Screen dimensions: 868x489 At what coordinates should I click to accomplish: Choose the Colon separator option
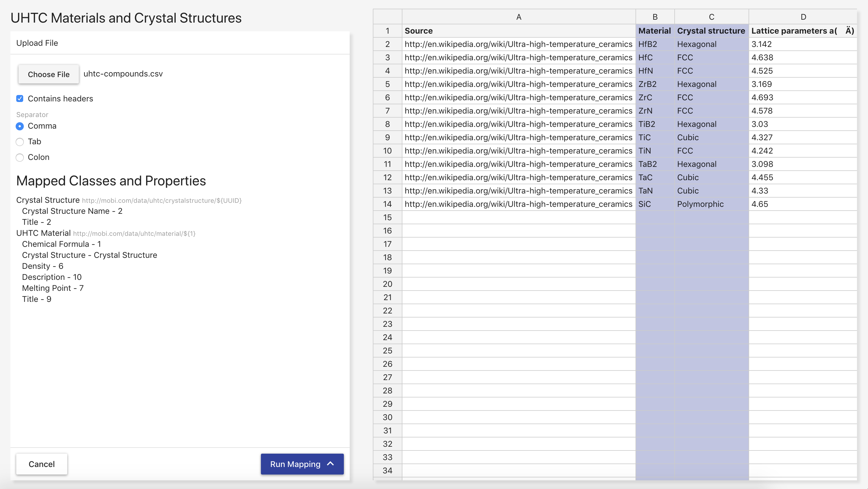click(x=20, y=157)
